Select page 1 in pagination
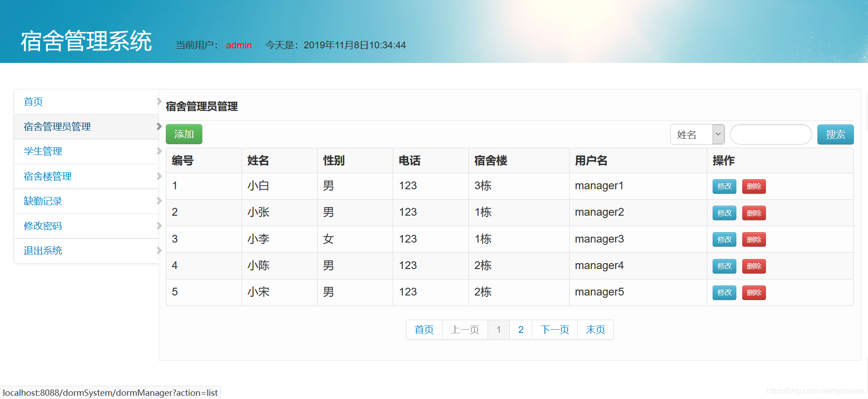The height and width of the screenshot is (399, 868). click(498, 330)
